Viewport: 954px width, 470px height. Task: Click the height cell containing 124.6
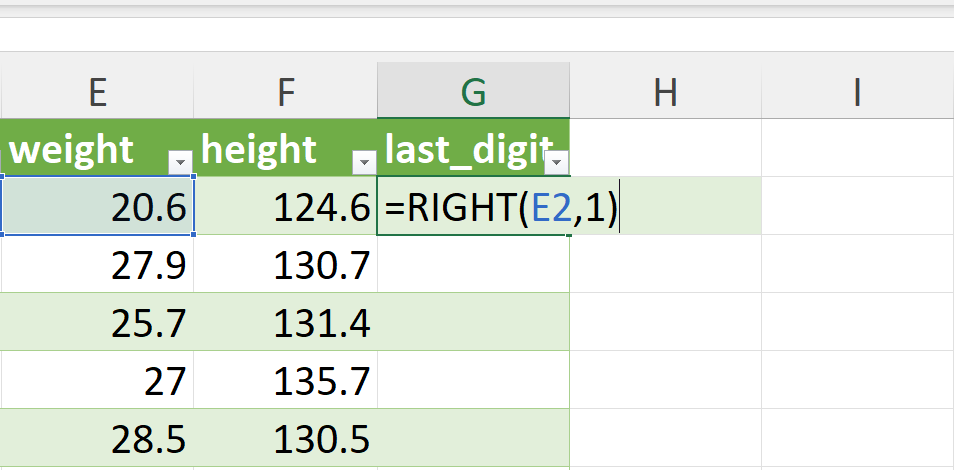coord(285,206)
